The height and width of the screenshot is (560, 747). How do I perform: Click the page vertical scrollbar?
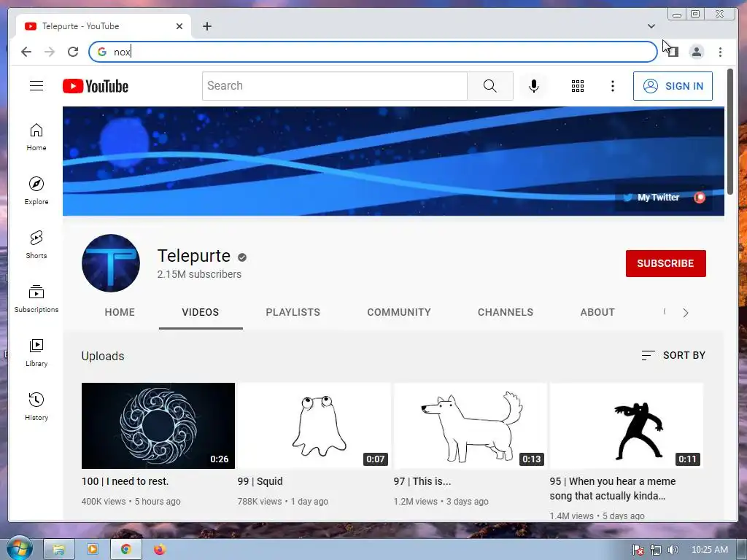(729, 131)
